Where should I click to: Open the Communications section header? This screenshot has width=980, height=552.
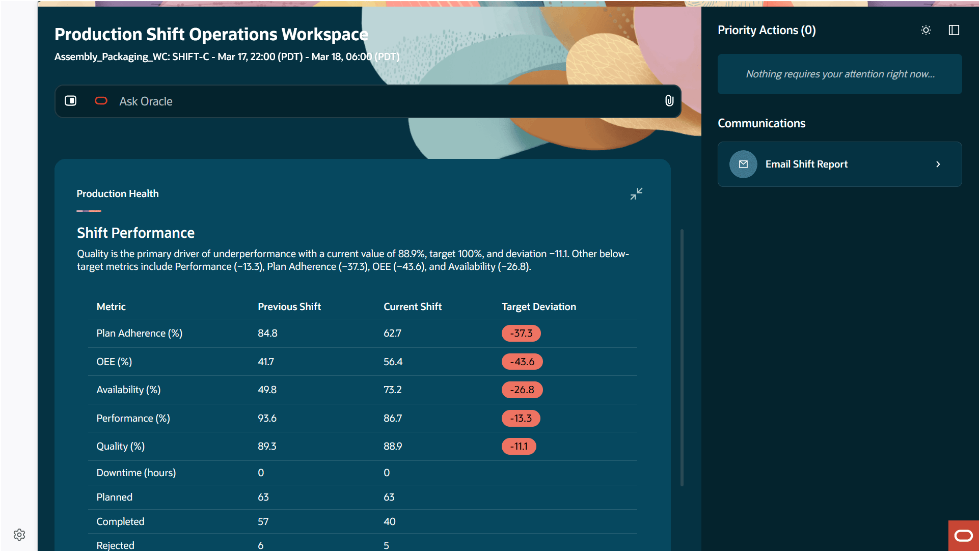(761, 123)
